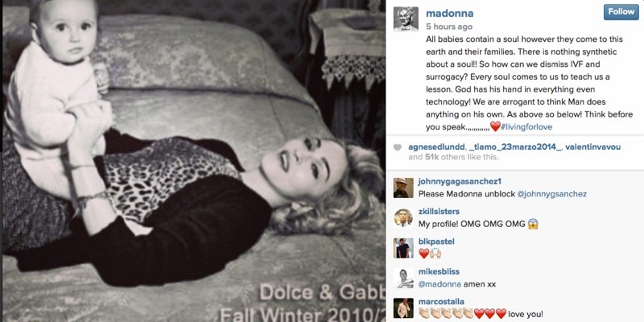The width and height of the screenshot is (644, 322).
Task: Open madonna username link
Action: (449, 13)
